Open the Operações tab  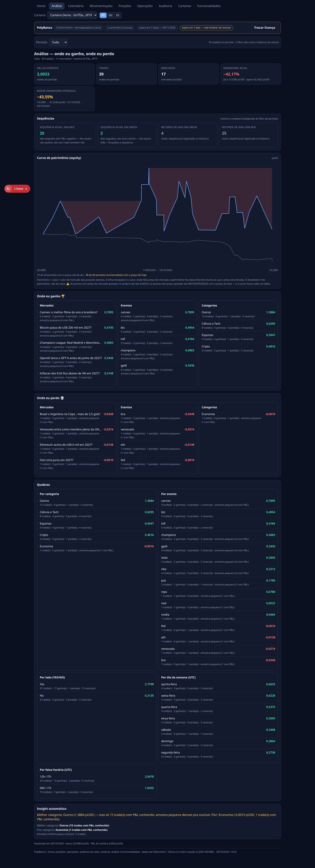[x=145, y=6]
